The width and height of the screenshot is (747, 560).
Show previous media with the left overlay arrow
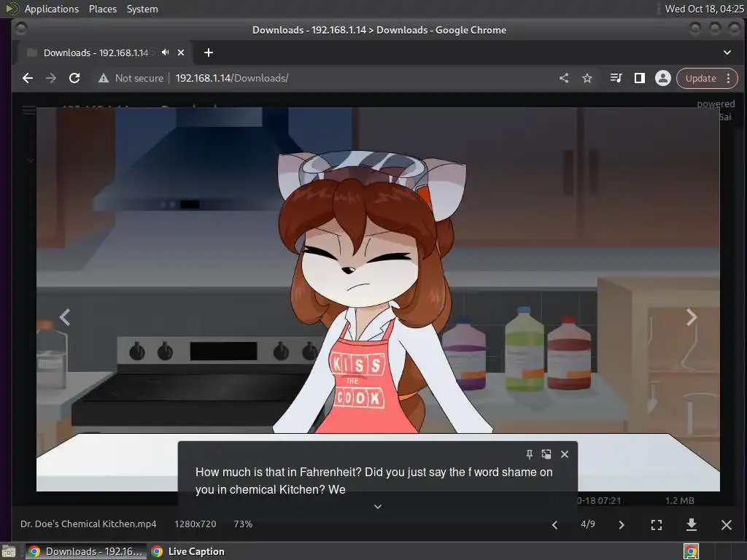(65, 317)
